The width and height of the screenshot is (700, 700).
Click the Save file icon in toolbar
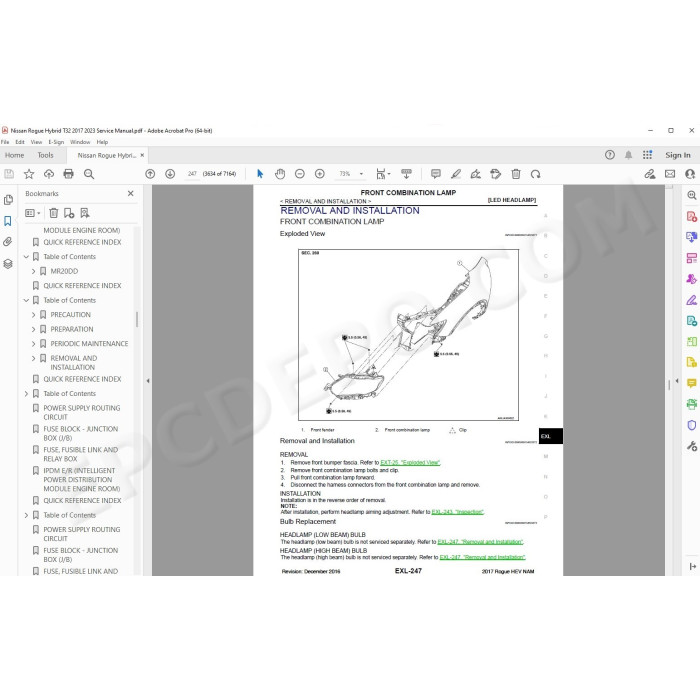pos(9,174)
